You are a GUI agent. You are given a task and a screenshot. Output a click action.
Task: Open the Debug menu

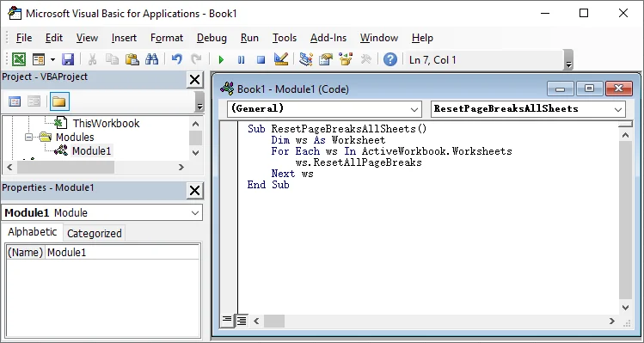[212, 38]
